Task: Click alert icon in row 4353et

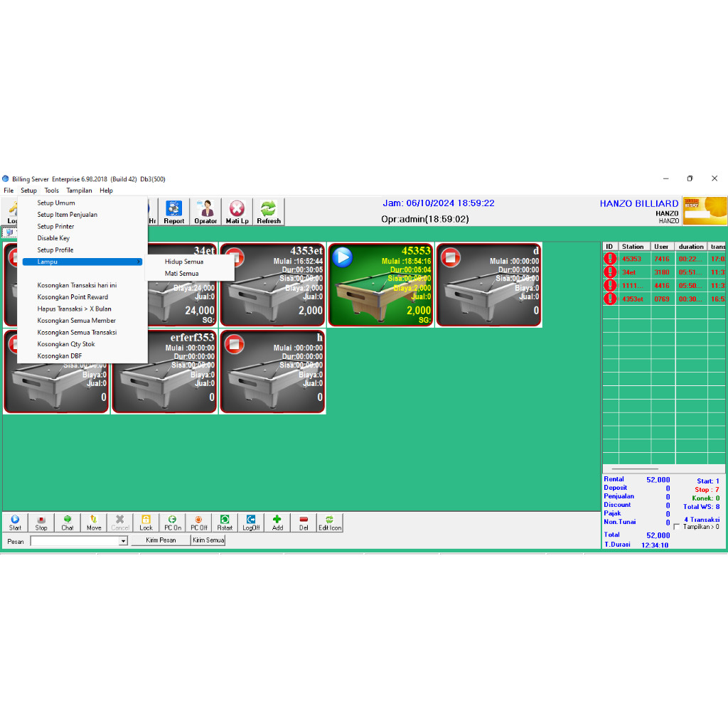Action: pos(610,299)
